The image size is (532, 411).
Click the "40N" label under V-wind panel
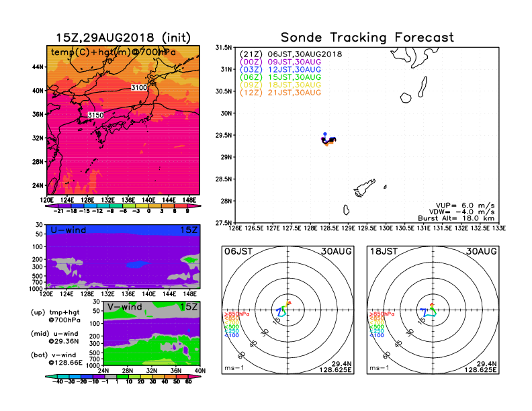201,371
